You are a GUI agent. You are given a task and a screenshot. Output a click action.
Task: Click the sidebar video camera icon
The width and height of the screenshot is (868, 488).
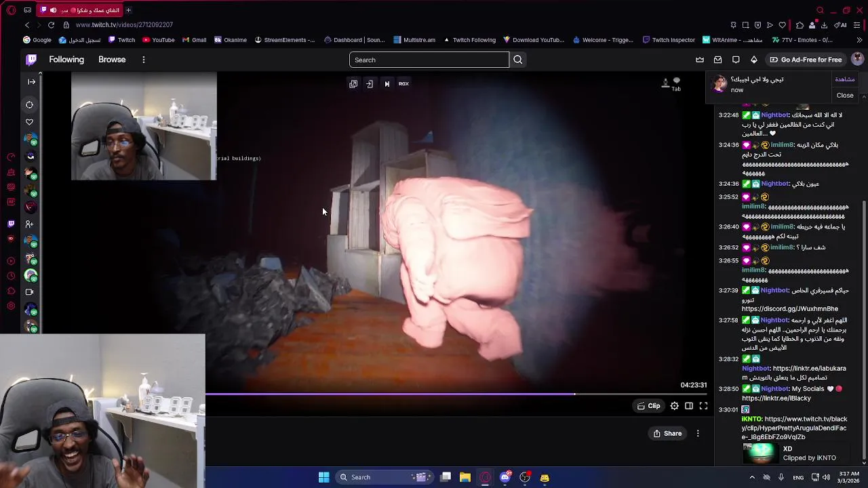pos(29,292)
